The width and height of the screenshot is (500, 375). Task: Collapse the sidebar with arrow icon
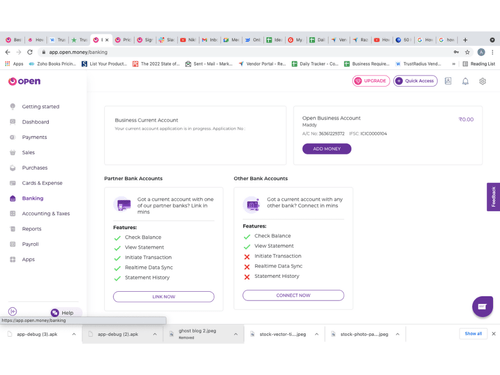(12, 311)
